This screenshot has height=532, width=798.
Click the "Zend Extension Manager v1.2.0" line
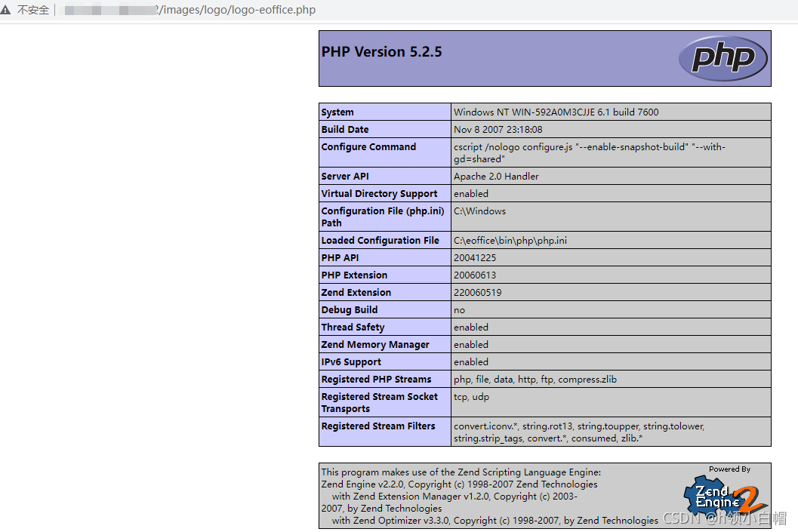point(454,496)
